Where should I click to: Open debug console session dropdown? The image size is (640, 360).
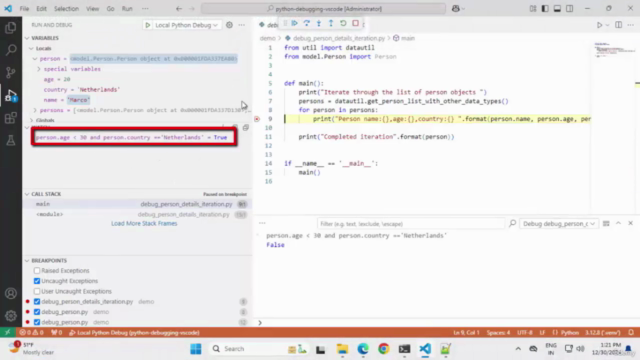pos(558,224)
